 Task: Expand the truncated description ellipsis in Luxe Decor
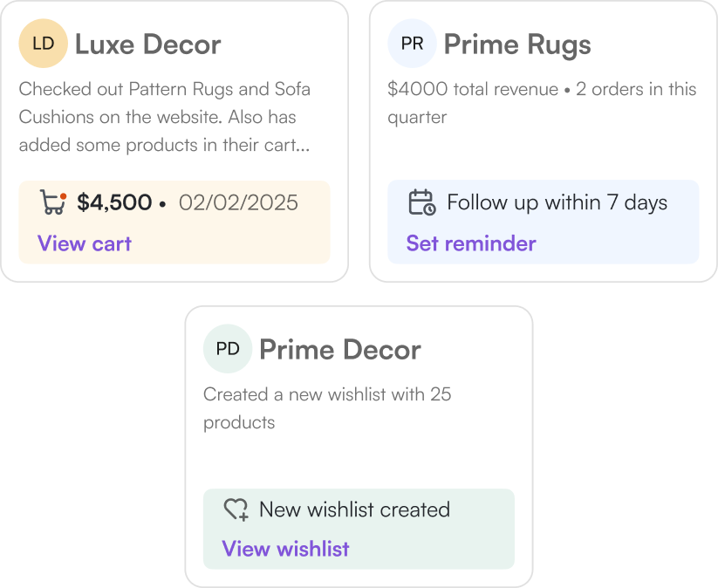(x=302, y=145)
